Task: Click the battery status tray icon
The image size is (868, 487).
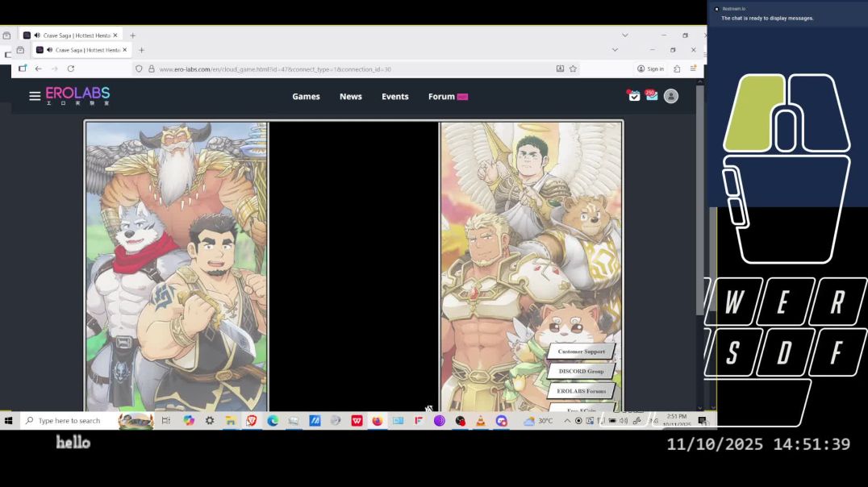Action: tap(611, 420)
